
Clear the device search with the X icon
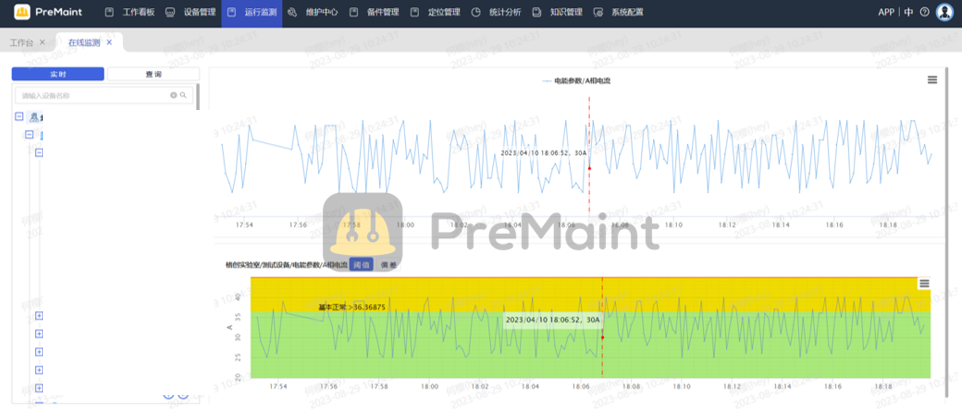tap(173, 96)
